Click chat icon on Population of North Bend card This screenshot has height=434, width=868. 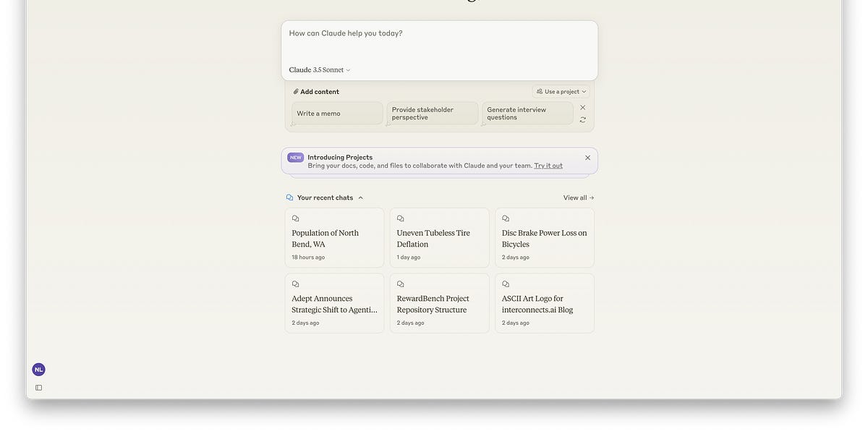295,218
